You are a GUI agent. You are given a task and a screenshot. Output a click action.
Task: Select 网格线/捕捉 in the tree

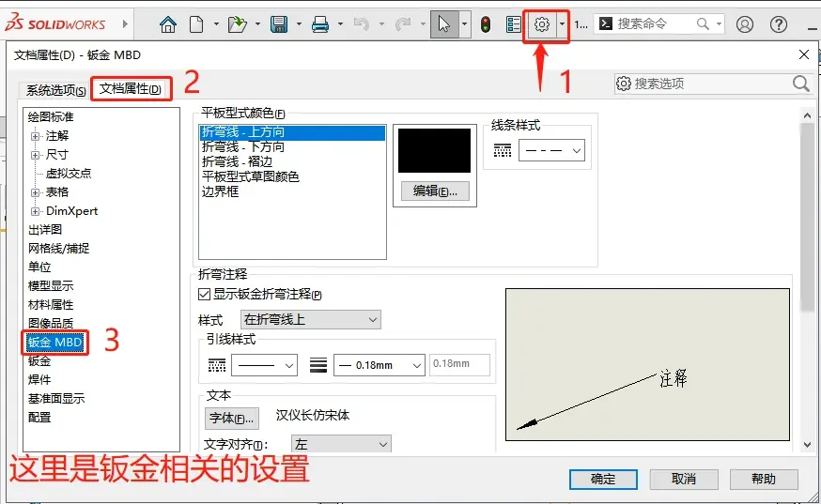coord(58,249)
